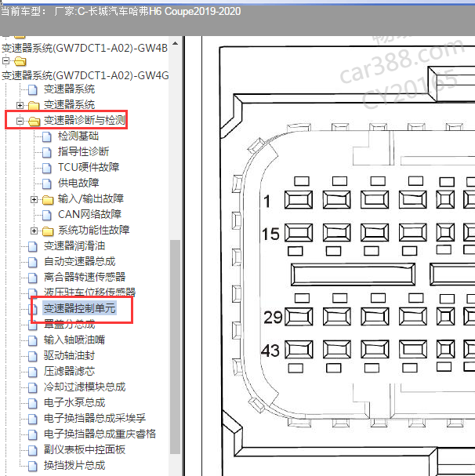Open 输入轴喷油嘴 entry

coord(74,340)
